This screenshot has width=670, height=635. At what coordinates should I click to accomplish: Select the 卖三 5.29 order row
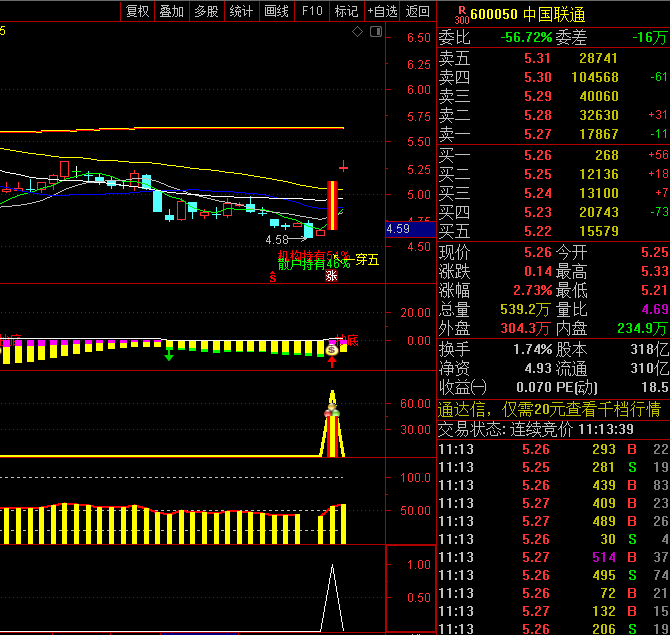click(x=553, y=96)
